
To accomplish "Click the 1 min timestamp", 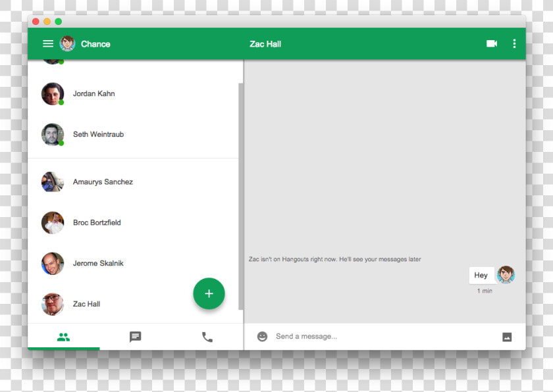I will click(485, 291).
